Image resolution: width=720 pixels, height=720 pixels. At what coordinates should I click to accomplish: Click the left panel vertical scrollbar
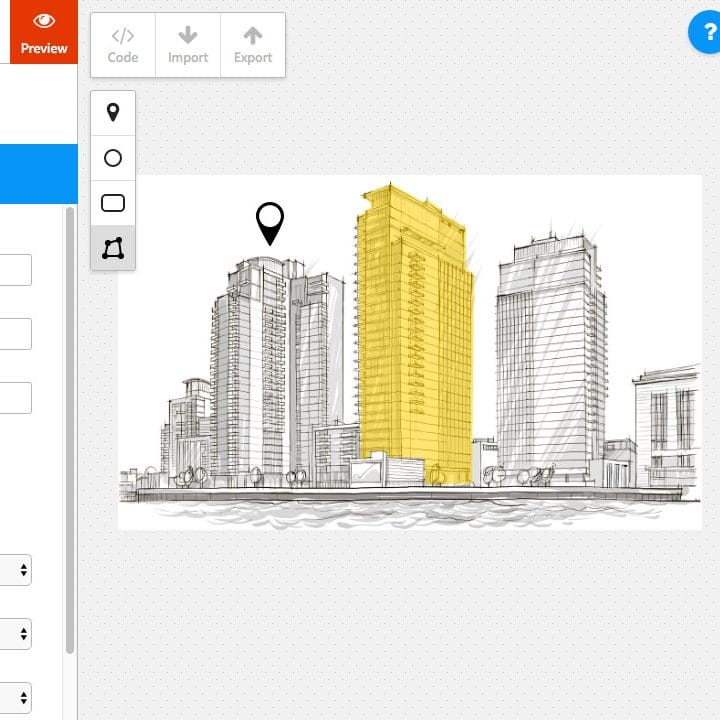point(70,430)
